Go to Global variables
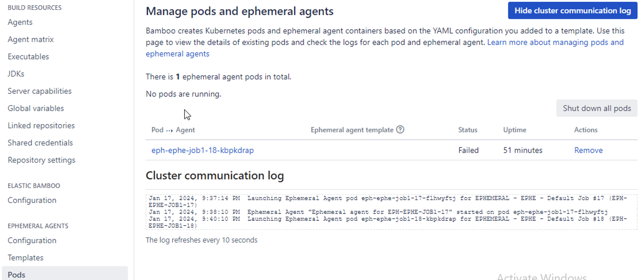This screenshot has height=280, width=644. [36, 108]
